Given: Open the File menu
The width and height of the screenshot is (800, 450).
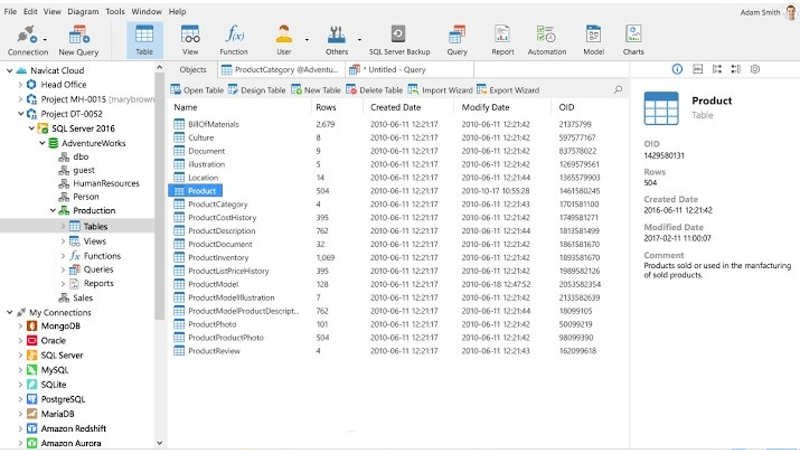Looking at the screenshot, I should (10, 11).
